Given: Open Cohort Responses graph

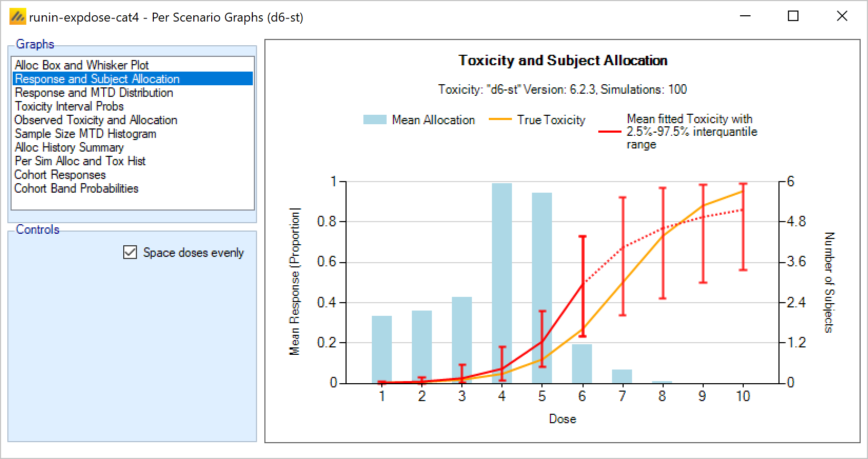Looking at the screenshot, I should pyautogui.click(x=60, y=175).
